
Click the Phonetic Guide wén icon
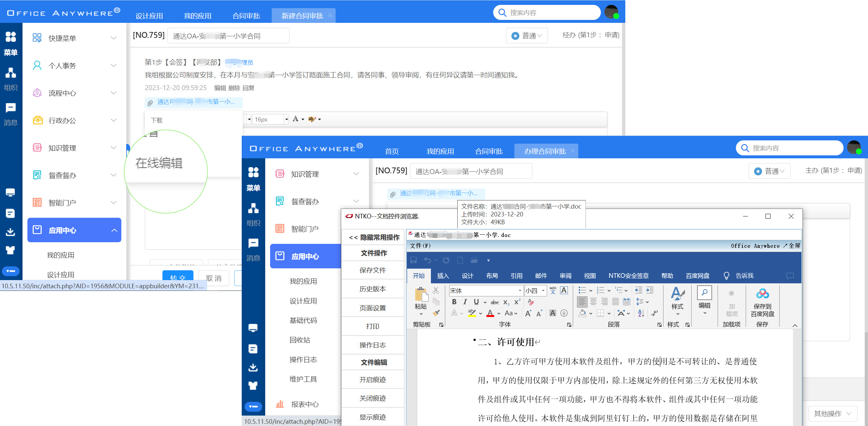click(x=553, y=290)
